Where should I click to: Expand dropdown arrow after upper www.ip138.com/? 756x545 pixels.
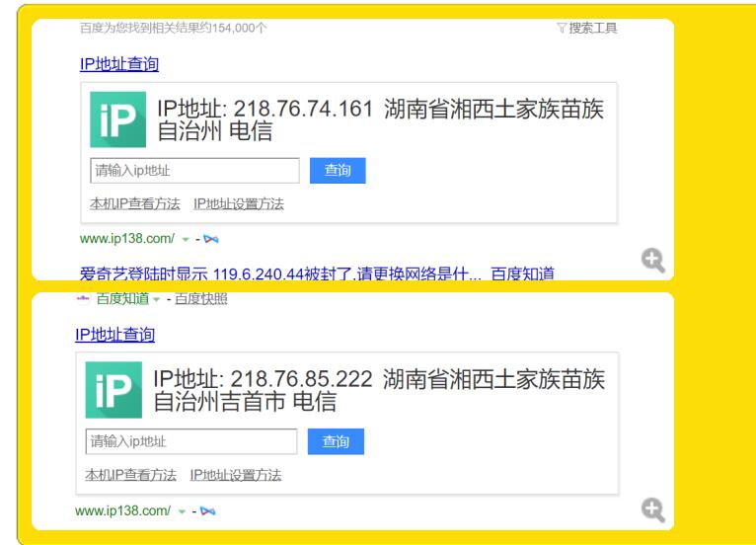(x=186, y=239)
